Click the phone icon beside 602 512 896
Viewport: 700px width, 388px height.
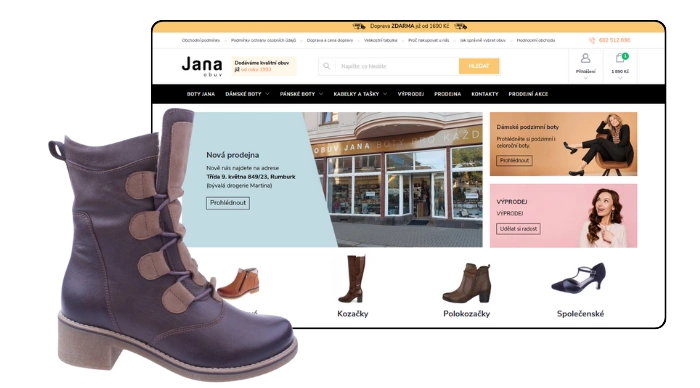pos(592,40)
